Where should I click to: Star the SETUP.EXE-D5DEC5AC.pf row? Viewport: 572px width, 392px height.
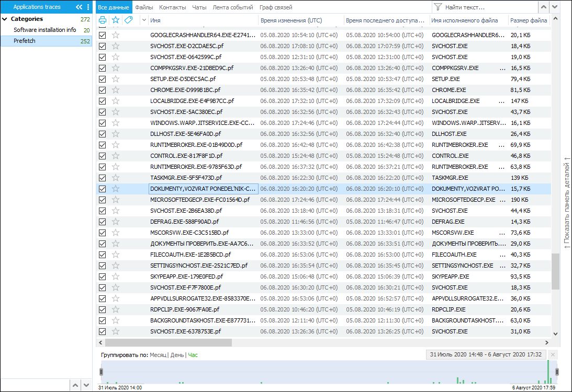(x=116, y=79)
